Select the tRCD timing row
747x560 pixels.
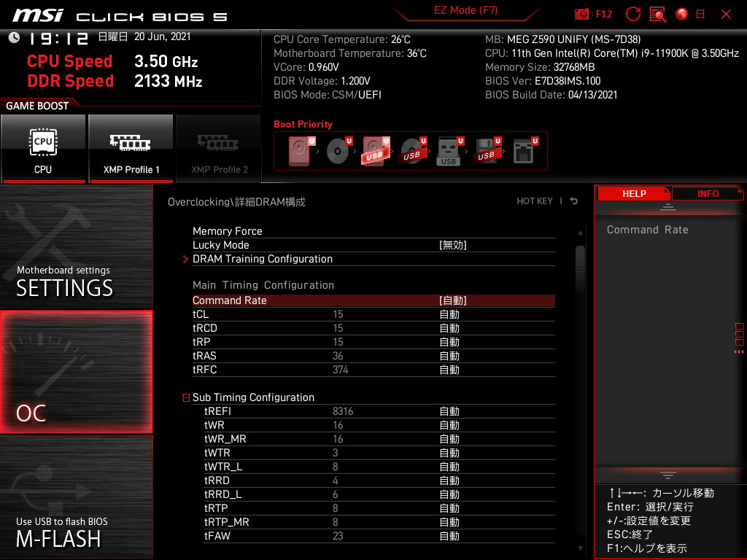tap(373, 328)
